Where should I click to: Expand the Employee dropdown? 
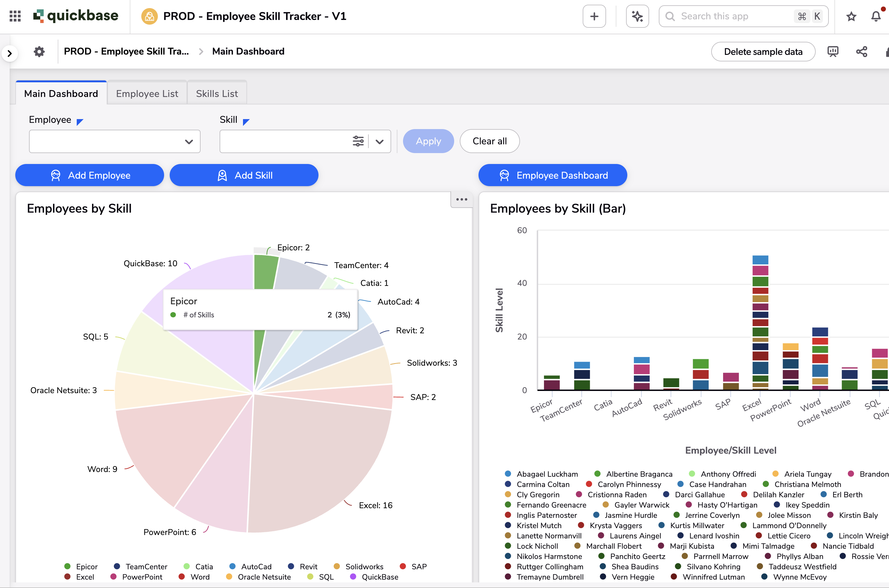pyautogui.click(x=189, y=141)
